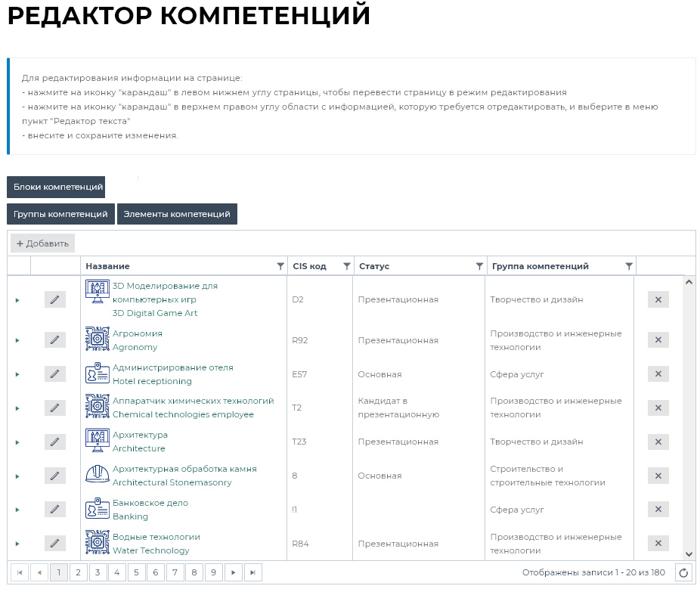Expand the Администрирование отеля row
The height and width of the screenshot is (589, 700).
coord(17,374)
